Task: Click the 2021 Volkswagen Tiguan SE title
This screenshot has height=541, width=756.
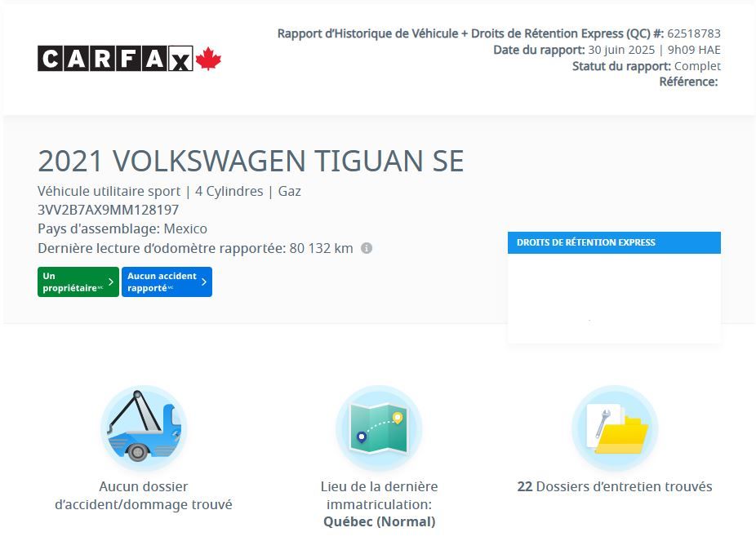Action: point(251,161)
